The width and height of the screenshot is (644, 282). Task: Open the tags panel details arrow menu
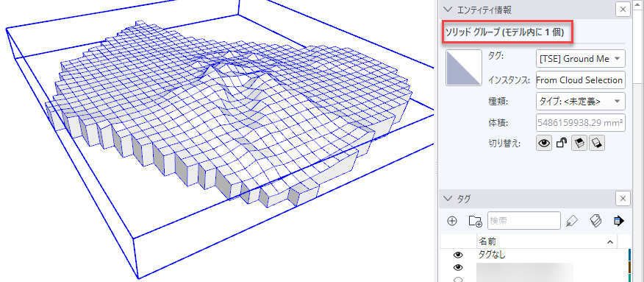(x=618, y=221)
